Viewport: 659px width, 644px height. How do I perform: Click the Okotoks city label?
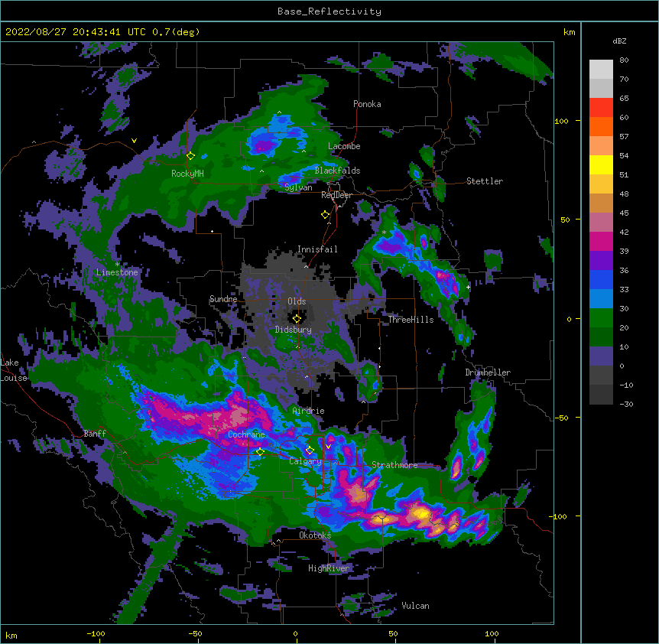[315, 535]
